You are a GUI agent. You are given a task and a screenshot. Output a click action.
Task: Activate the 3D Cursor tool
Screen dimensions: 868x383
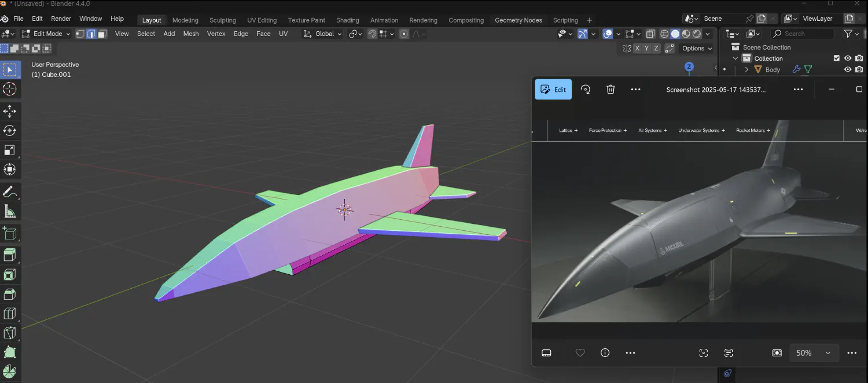pyautogui.click(x=10, y=89)
